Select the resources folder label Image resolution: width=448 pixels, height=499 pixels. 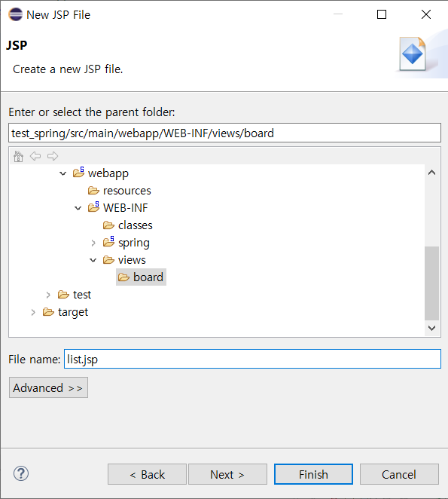coord(126,191)
